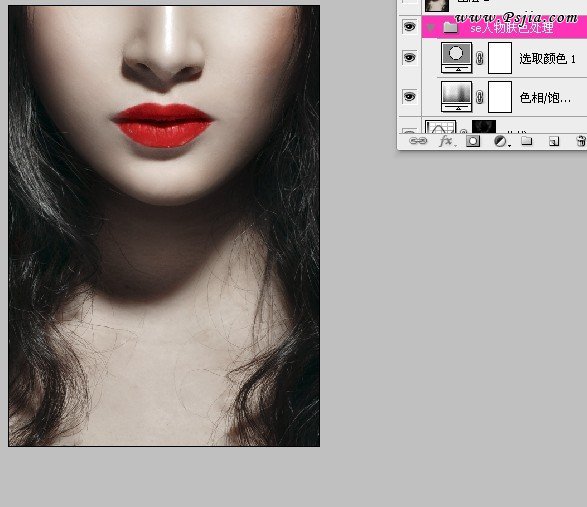587x507 pixels.
Task: Click the folder icon of se人物肤色处理 group
Action: point(450,27)
